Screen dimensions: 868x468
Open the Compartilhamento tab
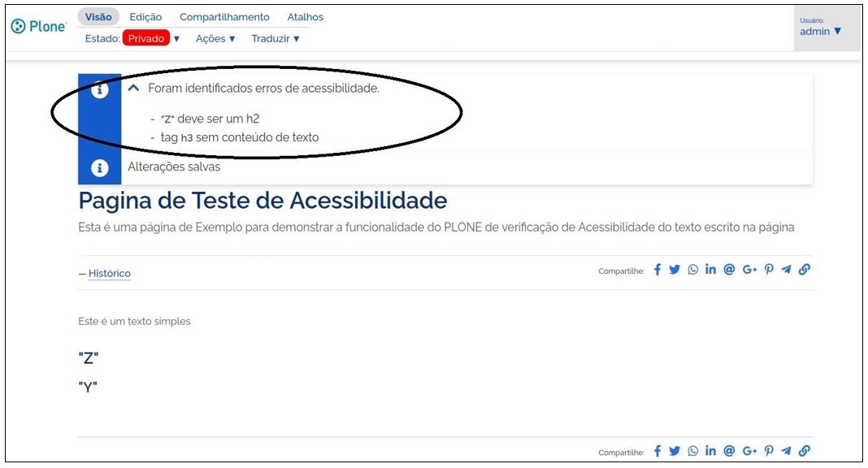[x=225, y=16]
